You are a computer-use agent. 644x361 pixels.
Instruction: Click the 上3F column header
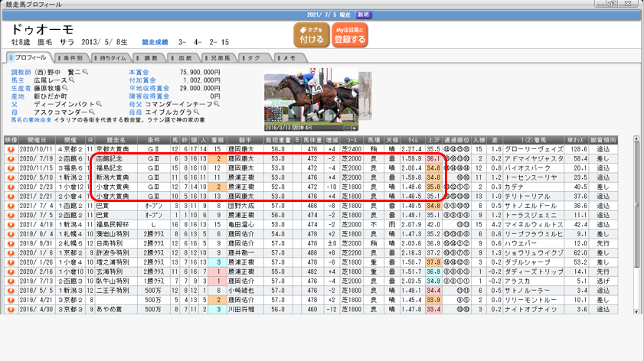coord(433,141)
